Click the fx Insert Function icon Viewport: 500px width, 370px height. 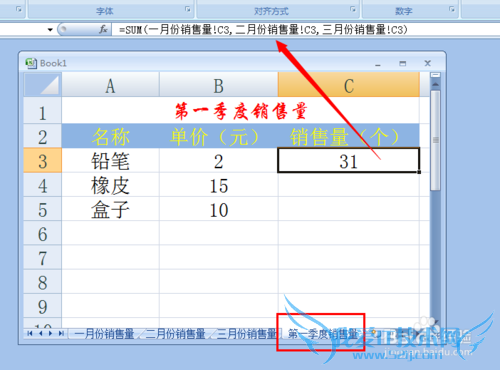pos(103,29)
